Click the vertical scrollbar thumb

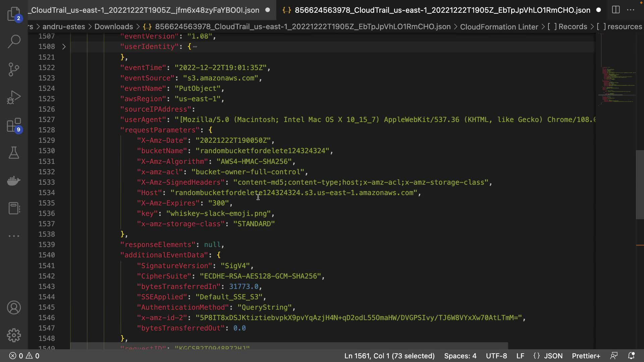(640, 184)
